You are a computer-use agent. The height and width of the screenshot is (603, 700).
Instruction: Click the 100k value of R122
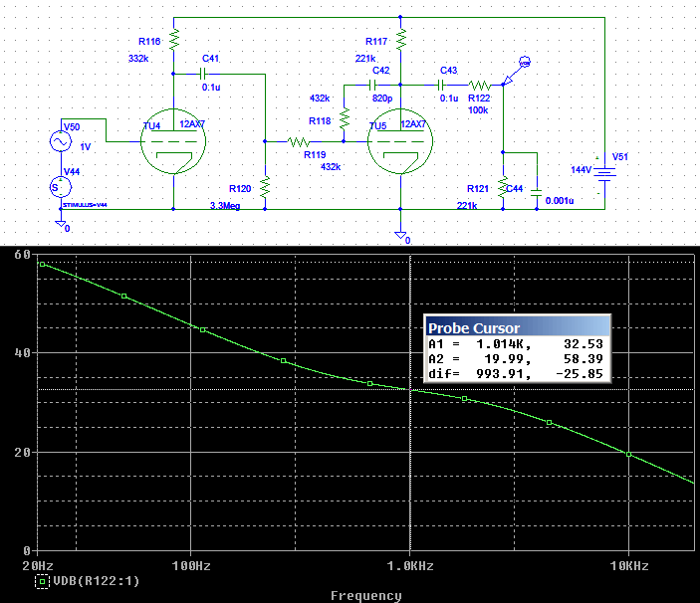click(x=478, y=109)
